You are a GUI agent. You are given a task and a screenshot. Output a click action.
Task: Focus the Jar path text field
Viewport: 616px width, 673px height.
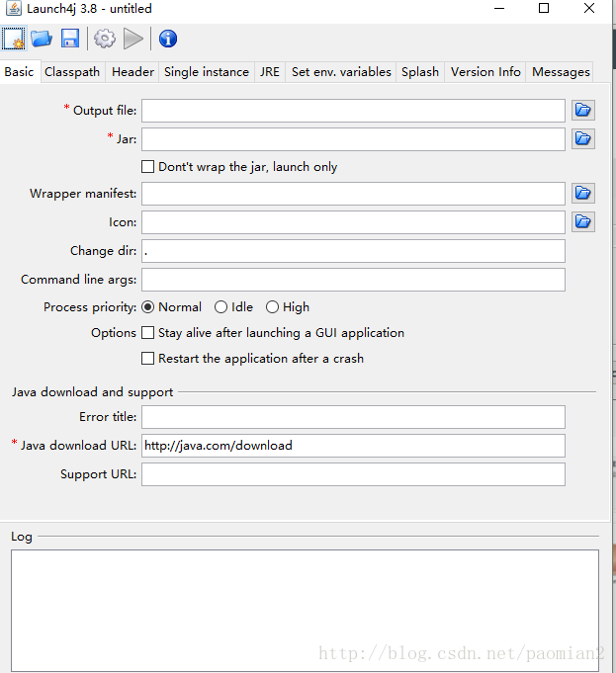(x=353, y=139)
